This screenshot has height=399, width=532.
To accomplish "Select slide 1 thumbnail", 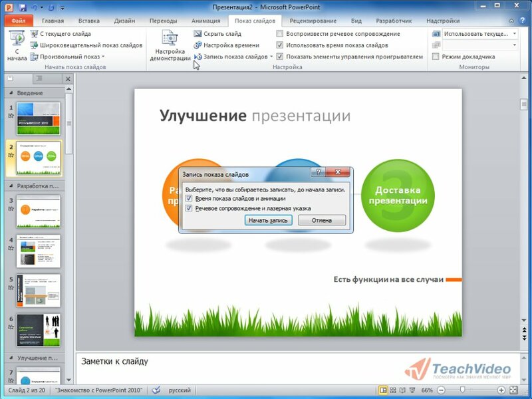I will (39, 118).
